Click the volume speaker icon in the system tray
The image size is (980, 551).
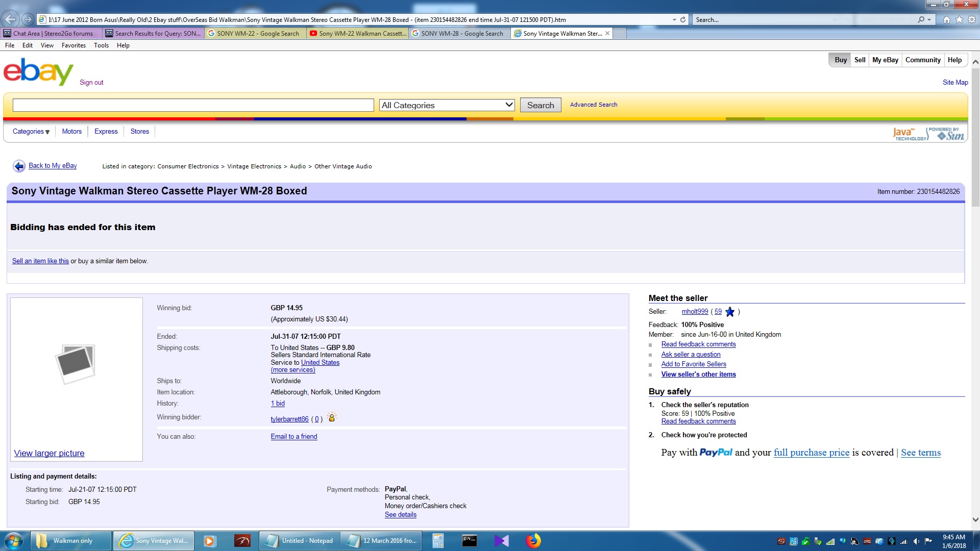click(916, 541)
